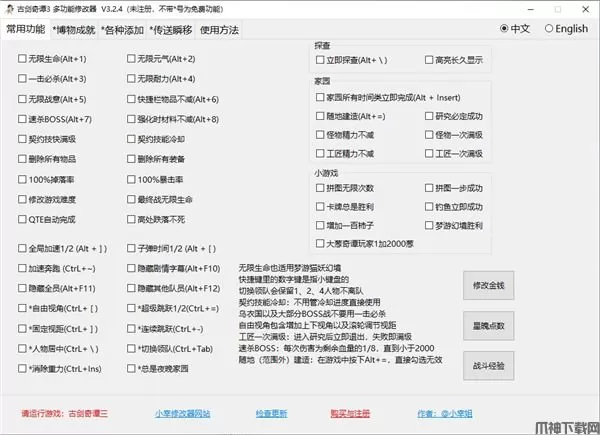The width and height of the screenshot is (600, 435).
Task: Toggle 修改游戏难度 checkbox
Action: [x=22, y=199]
